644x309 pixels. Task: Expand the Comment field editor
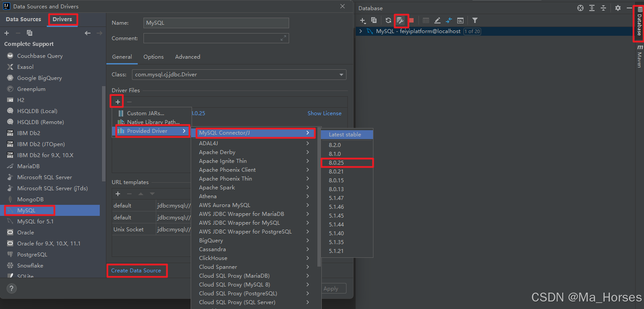pyautogui.click(x=283, y=38)
